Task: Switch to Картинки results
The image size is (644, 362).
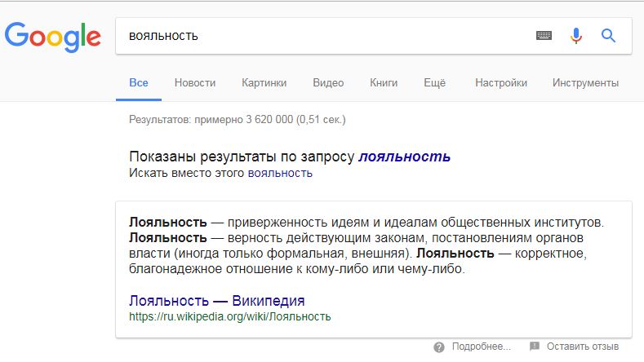Action: [264, 83]
